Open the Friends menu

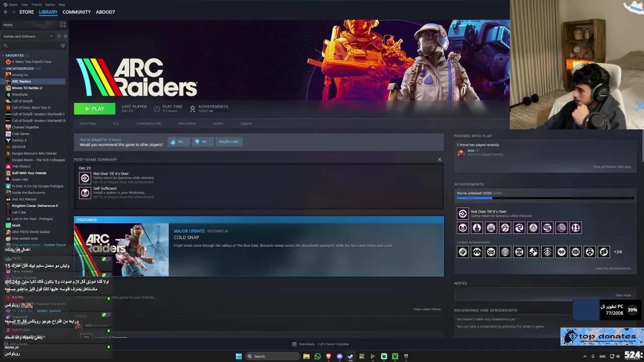point(37,5)
